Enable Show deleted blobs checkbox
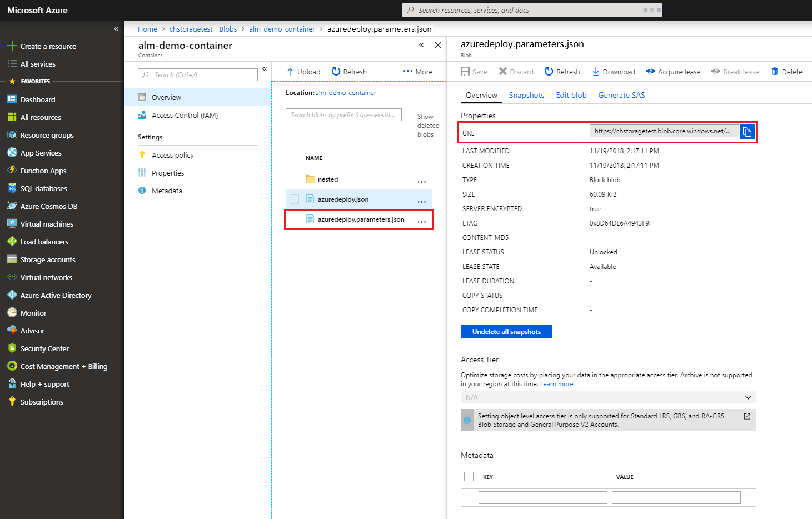This screenshot has height=519, width=812. coord(410,116)
